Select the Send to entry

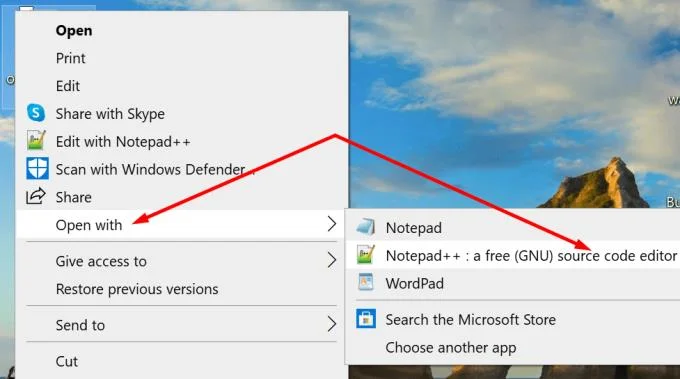pyautogui.click(x=80, y=325)
